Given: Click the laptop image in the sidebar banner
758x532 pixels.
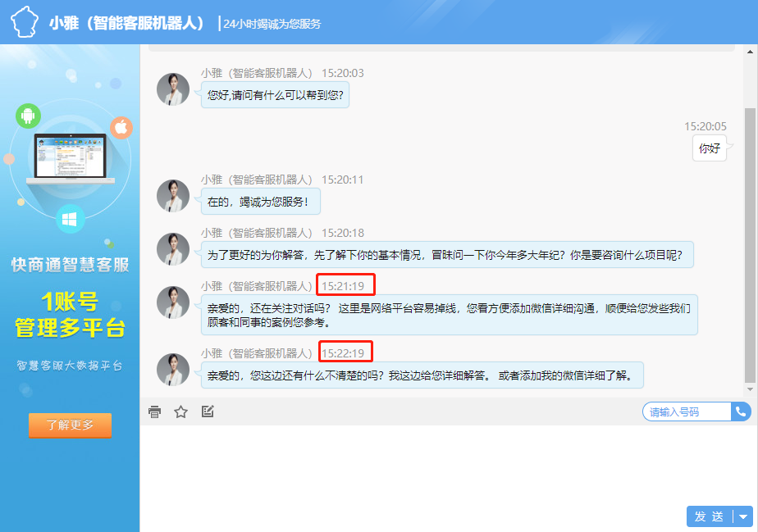Looking at the screenshot, I should coord(70,160).
